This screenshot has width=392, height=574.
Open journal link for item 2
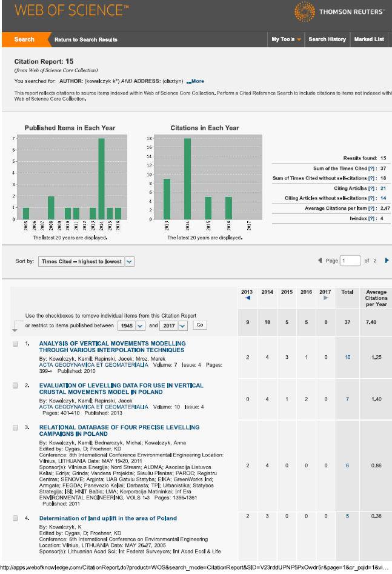[x=94, y=407]
